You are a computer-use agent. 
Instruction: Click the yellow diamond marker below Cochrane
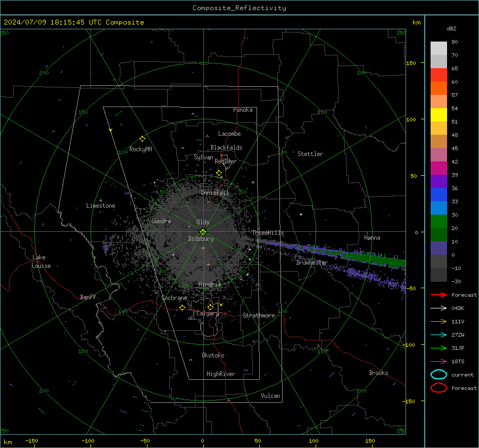point(183,307)
